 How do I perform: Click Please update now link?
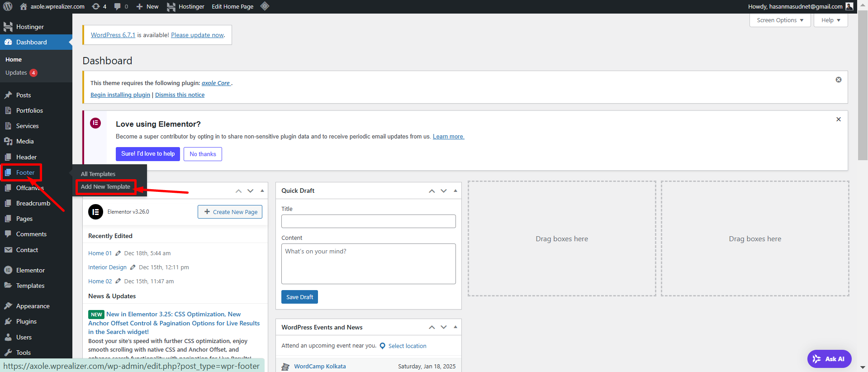(x=197, y=35)
